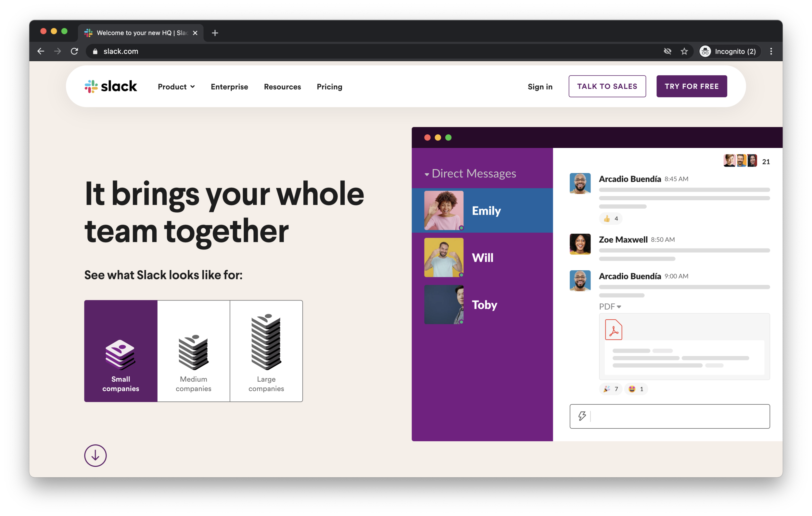Click the Pricing menu item
Image resolution: width=812 pixels, height=516 pixels.
pyautogui.click(x=330, y=86)
